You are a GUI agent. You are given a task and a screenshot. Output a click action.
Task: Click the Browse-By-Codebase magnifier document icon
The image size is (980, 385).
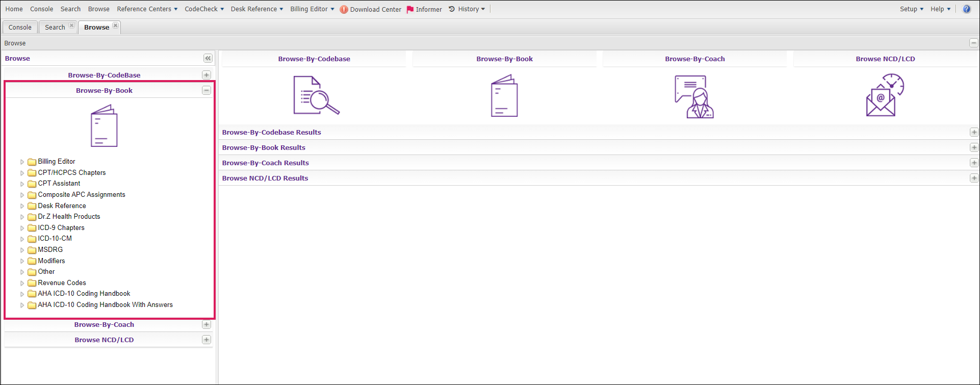pyautogui.click(x=316, y=95)
